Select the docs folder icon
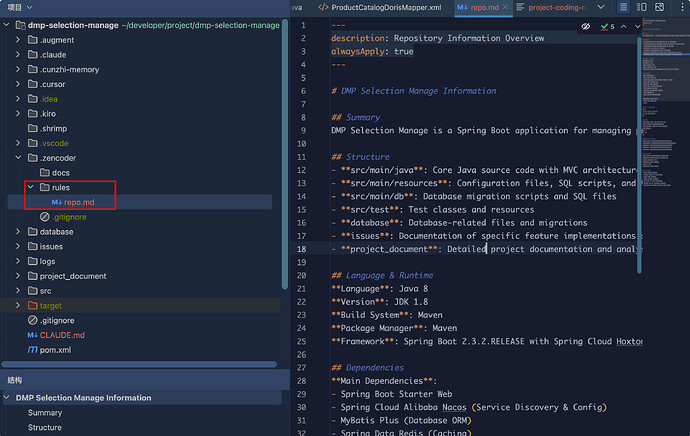Screen dimensions: 690x436 click(x=45, y=172)
